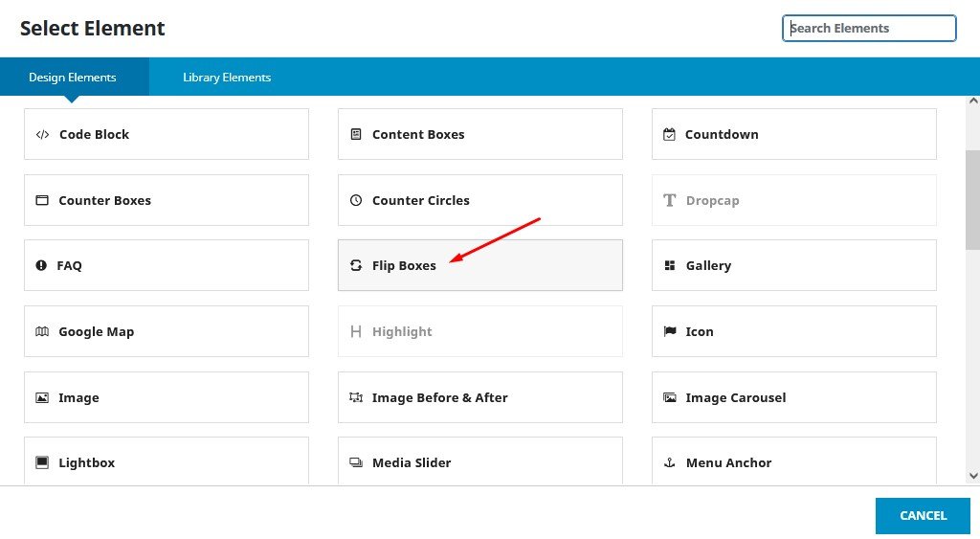Viewport: 980px width, 539px height.
Task: Select the Content Boxes icon
Action: click(x=356, y=135)
